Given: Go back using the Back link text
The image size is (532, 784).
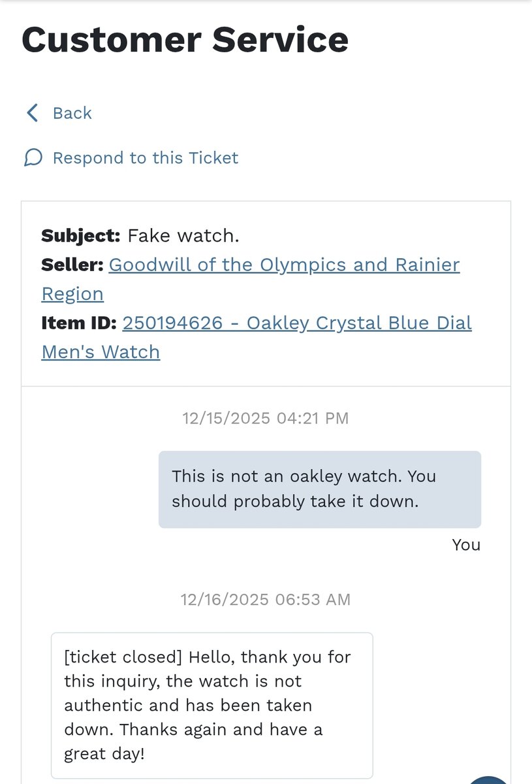Looking at the screenshot, I should pos(72,113).
